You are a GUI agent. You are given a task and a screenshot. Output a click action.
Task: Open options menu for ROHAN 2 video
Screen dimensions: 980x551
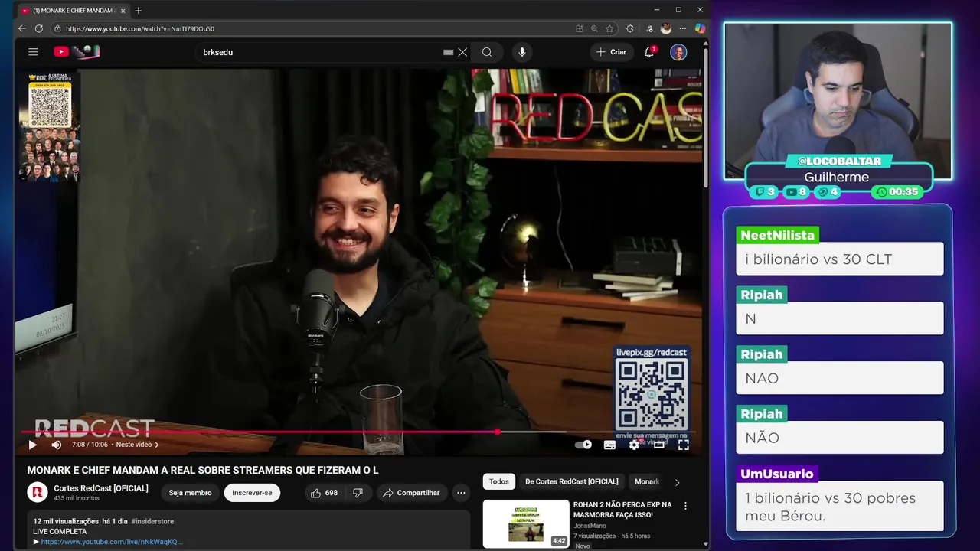point(685,506)
